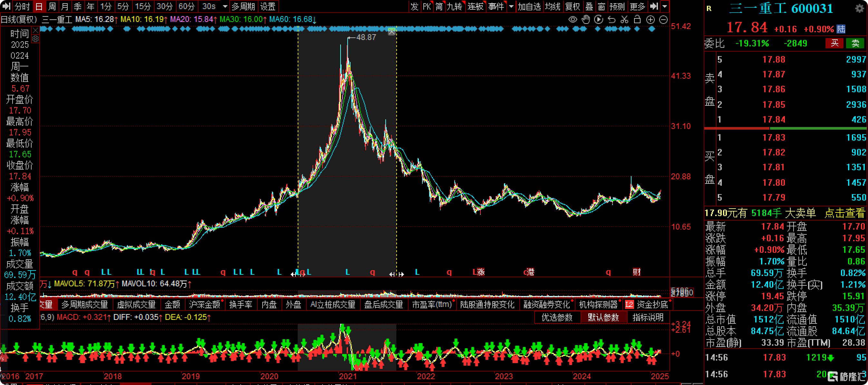868x385 pixels.
Task: Open info panel settings gear icon
Action: [35, 39]
